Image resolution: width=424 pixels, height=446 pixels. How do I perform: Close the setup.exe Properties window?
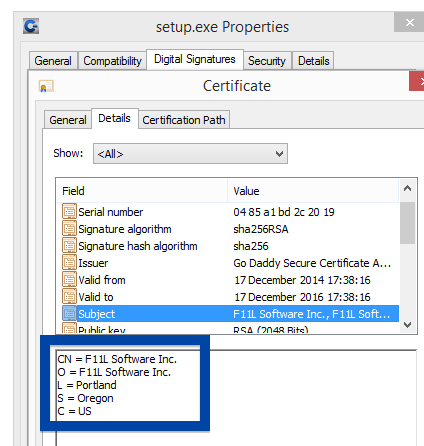coord(409,22)
